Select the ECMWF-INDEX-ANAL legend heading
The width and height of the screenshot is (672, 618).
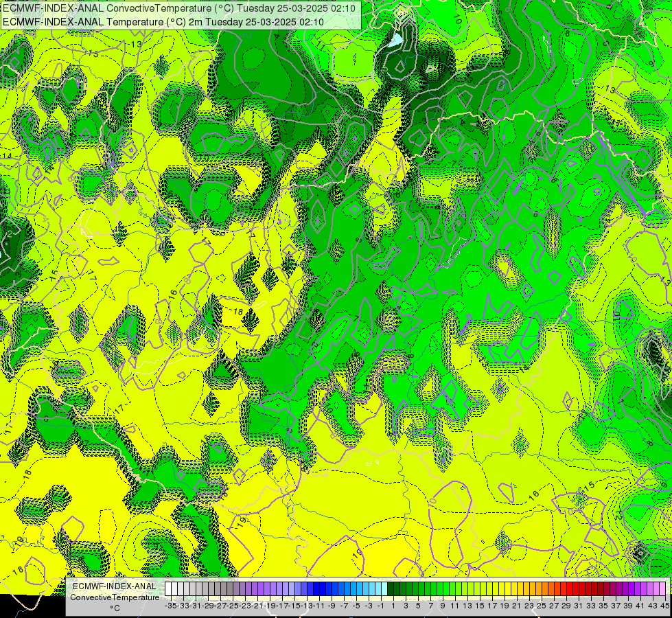[115, 586]
